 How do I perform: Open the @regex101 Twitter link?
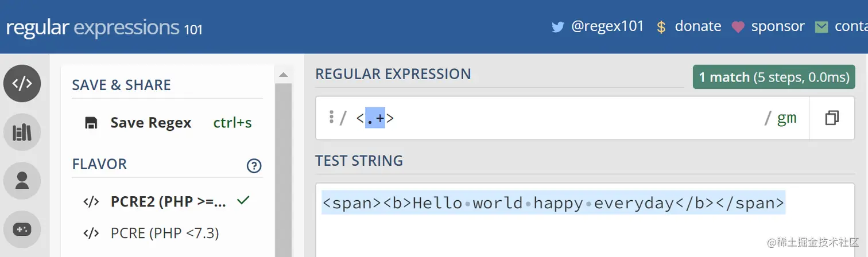(607, 26)
